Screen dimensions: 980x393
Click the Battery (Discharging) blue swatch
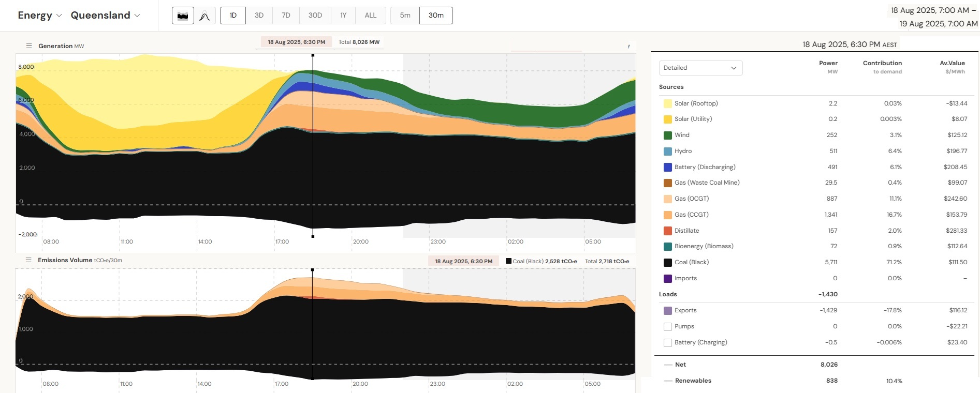[x=668, y=168]
